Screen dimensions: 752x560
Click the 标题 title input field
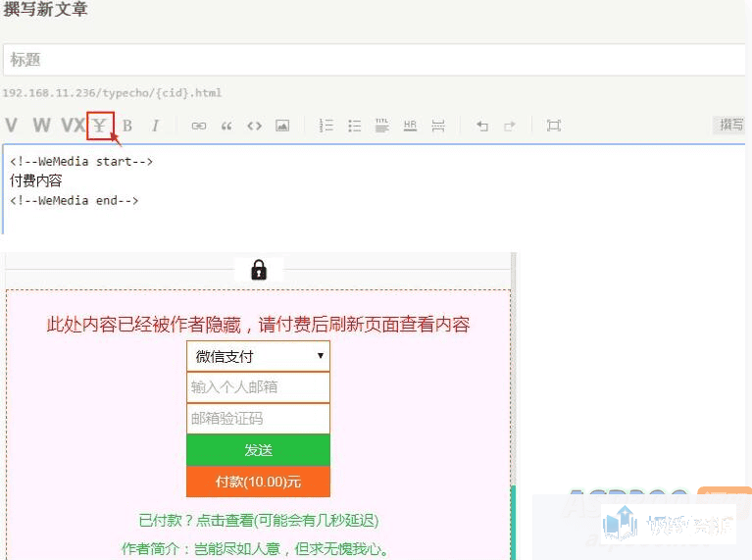point(375,60)
